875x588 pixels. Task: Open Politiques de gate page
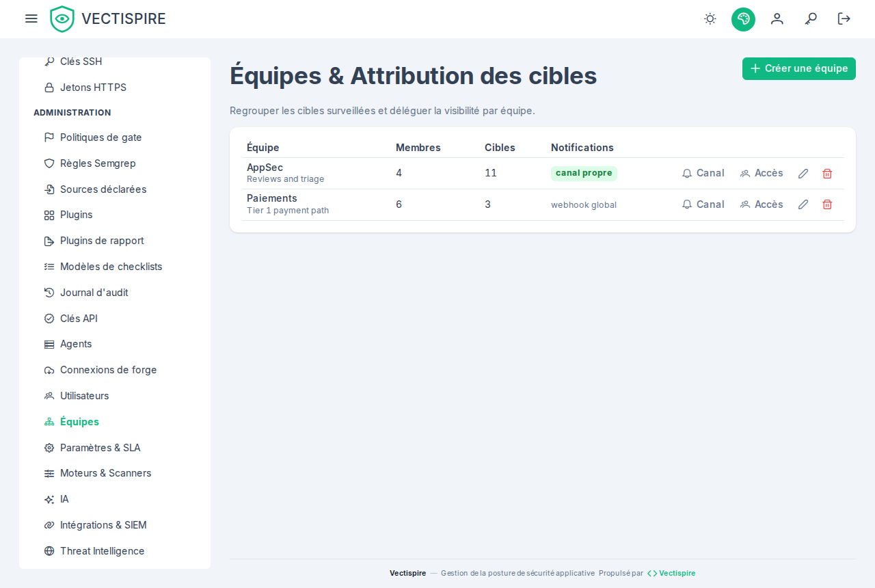[115, 137]
